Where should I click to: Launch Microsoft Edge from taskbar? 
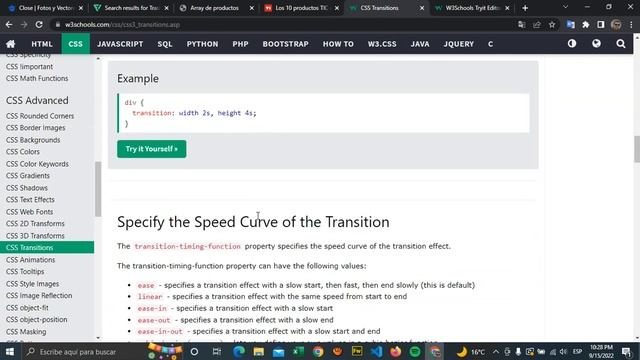(239, 351)
